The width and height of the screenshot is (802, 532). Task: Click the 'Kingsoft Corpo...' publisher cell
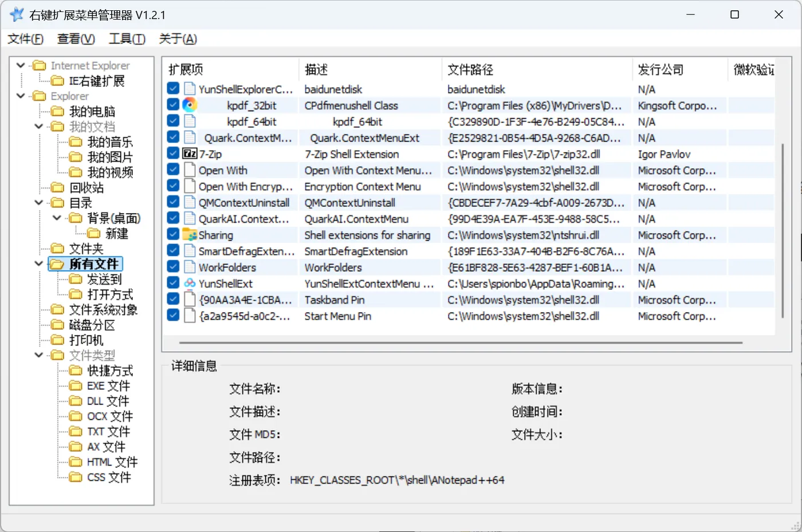pyautogui.click(x=677, y=105)
